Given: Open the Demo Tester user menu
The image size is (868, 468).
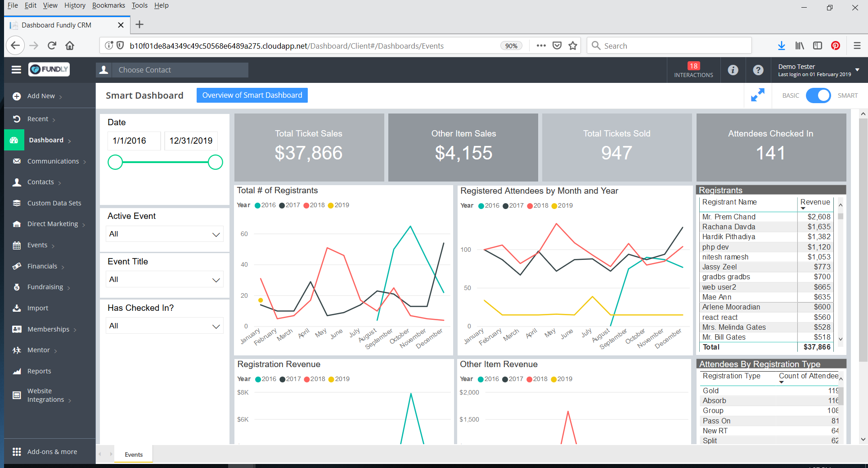Looking at the screenshot, I should coord(819,70).
